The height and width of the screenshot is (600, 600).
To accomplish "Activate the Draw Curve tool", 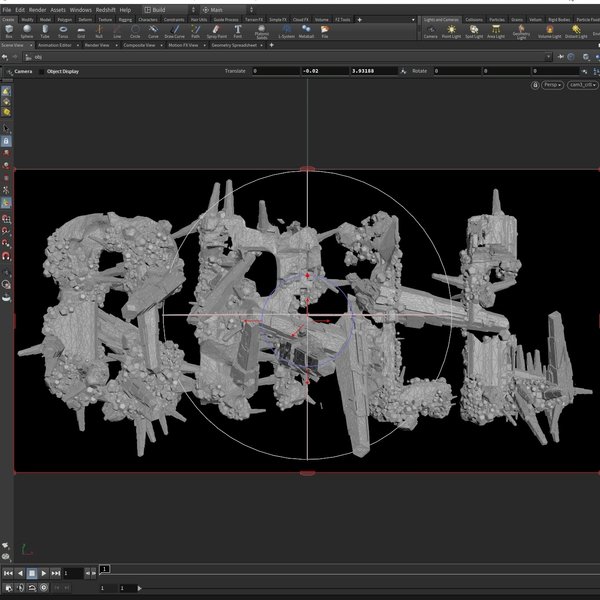I will click(174, 31).
